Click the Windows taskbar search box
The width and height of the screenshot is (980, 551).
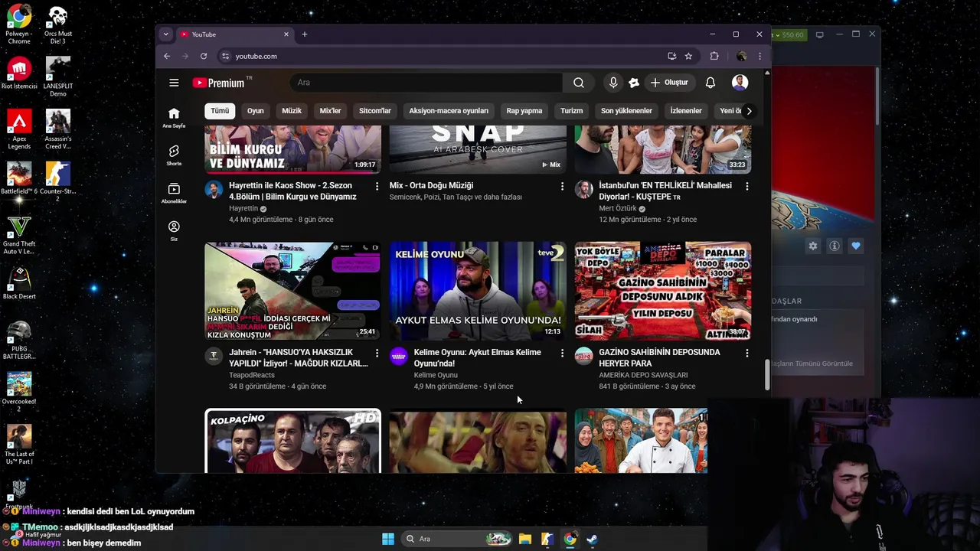pos(457,539)
